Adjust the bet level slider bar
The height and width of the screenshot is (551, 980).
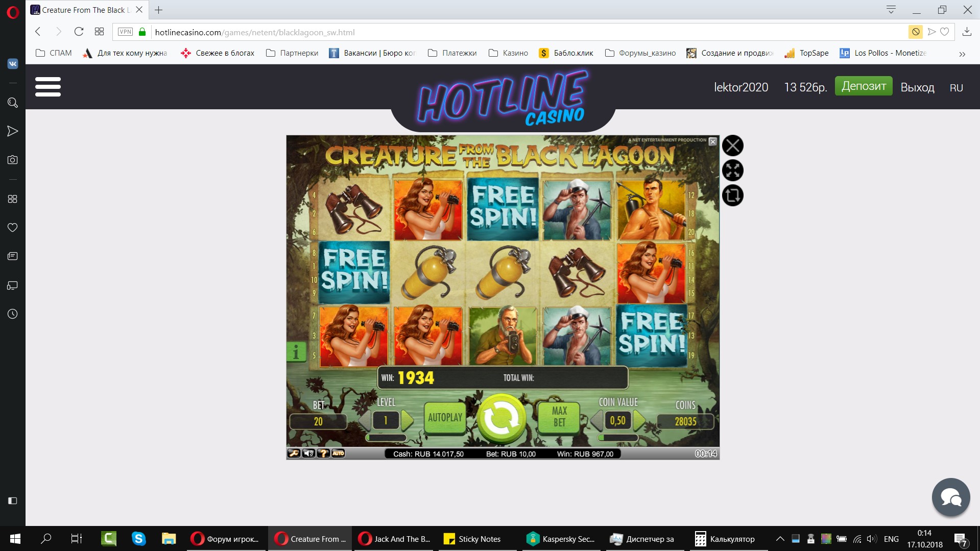(x=386, y=438)
